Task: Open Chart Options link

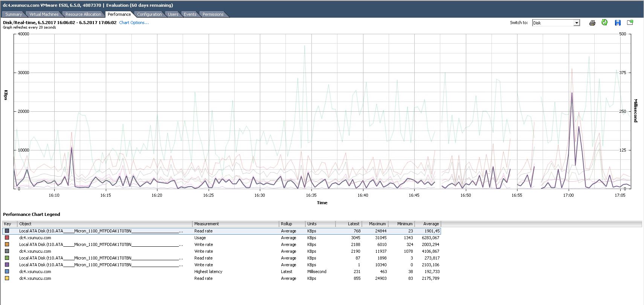Action: [x=134, y=23]
